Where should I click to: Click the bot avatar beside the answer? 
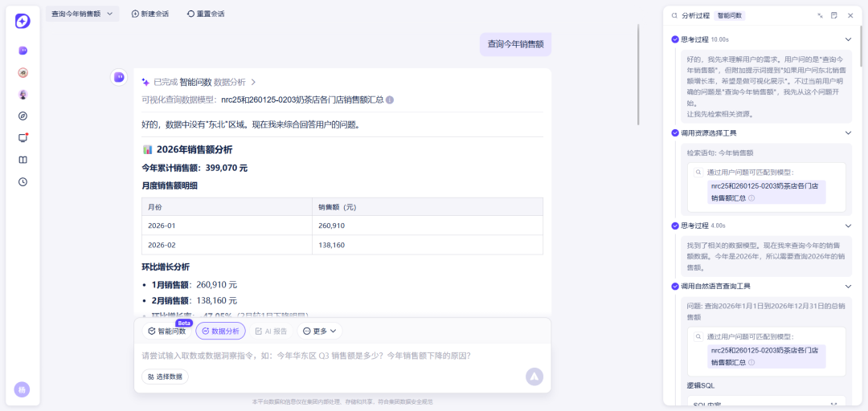point(118,77)
